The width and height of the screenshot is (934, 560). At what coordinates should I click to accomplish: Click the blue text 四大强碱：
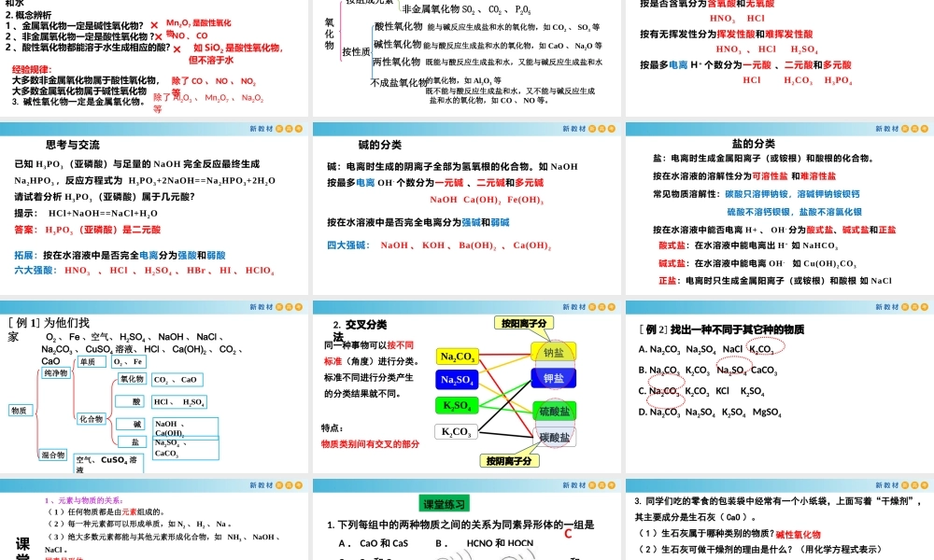[347, 245]
